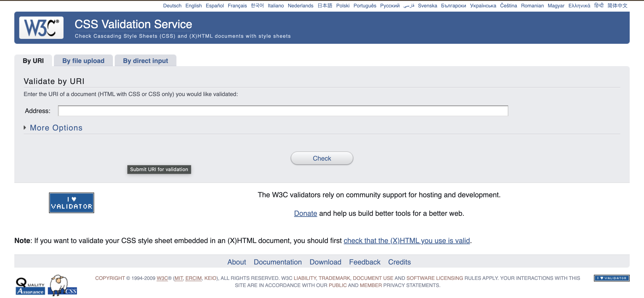Switch language to Nederlands
Screen dimensions: 644x298
(301, 6)
